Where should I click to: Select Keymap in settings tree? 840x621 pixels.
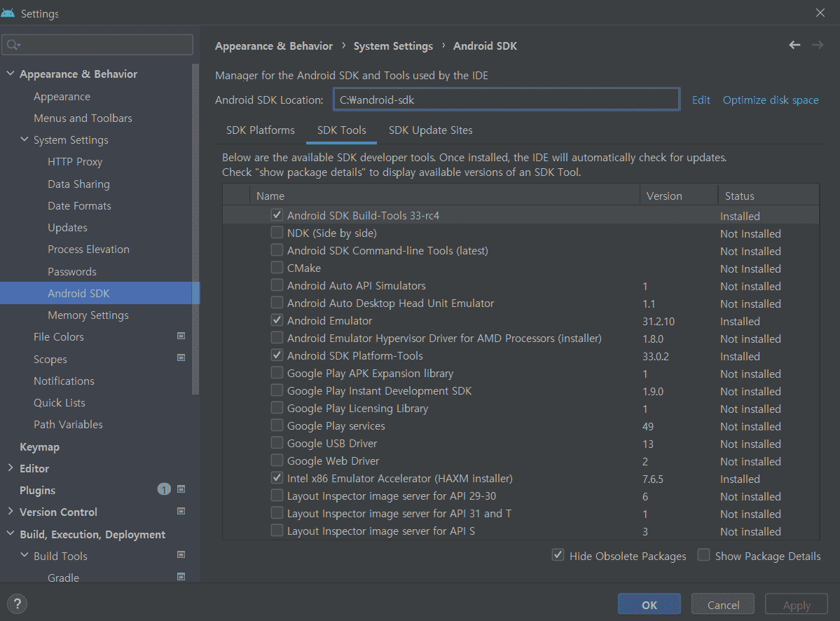[x=39, y=446]
